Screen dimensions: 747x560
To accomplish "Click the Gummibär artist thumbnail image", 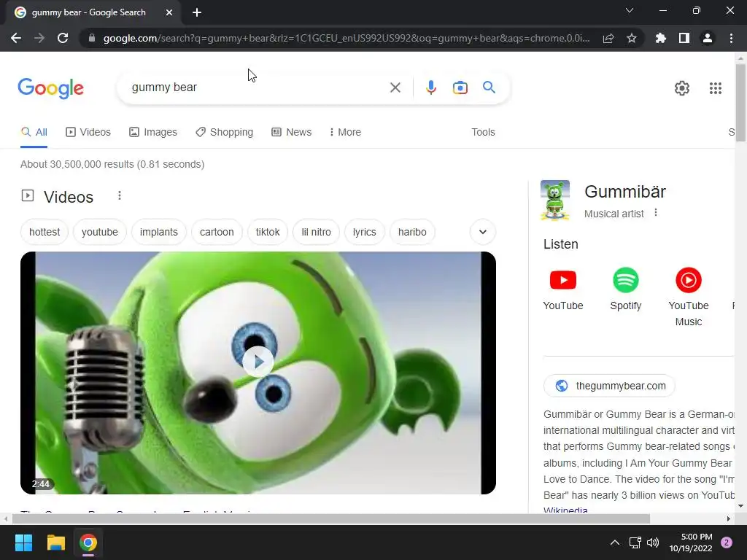I will point(555,201).
